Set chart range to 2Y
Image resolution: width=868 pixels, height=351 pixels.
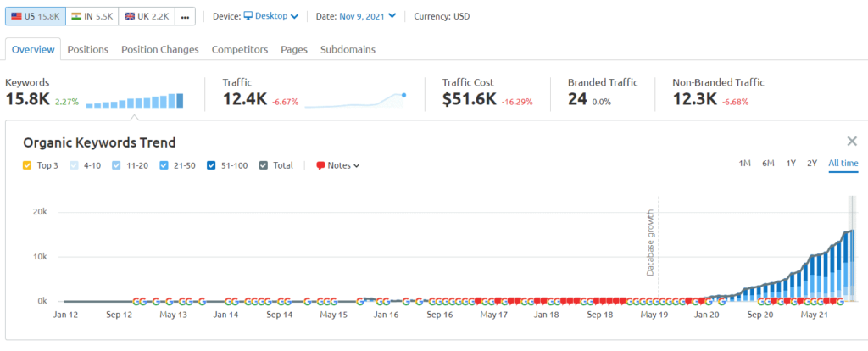[812, 163]
